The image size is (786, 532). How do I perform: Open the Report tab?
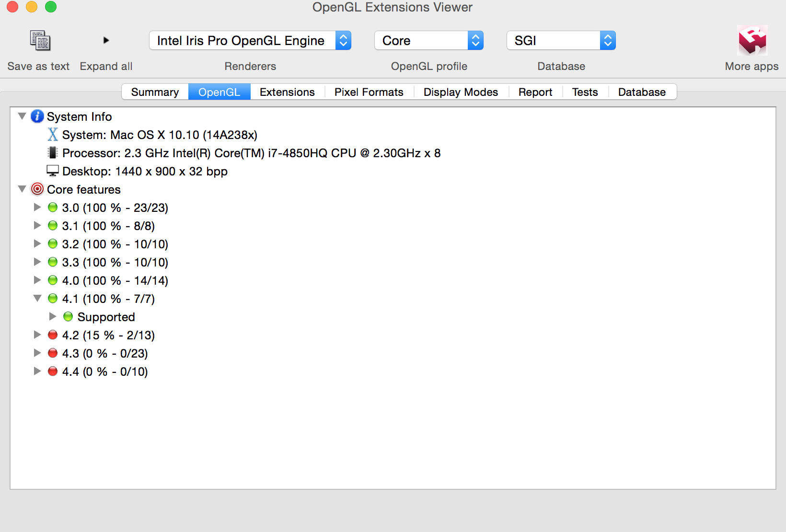click(x=535, y=92)
